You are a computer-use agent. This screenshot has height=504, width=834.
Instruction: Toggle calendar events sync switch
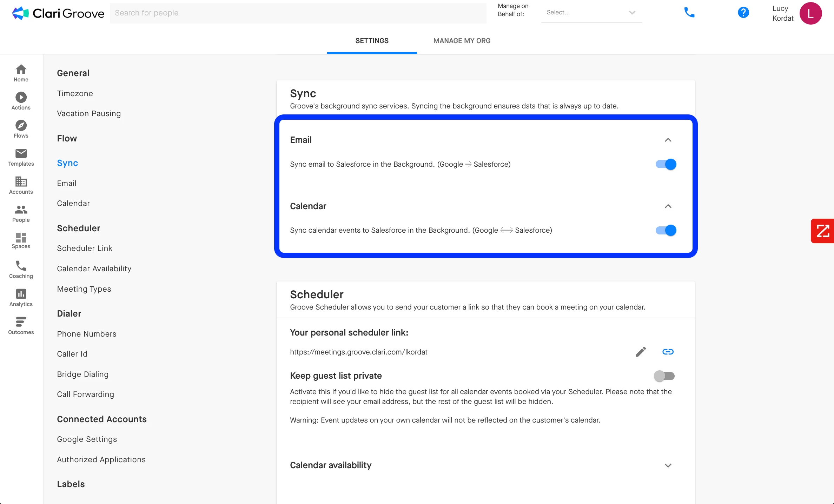(x=666, y=230)
